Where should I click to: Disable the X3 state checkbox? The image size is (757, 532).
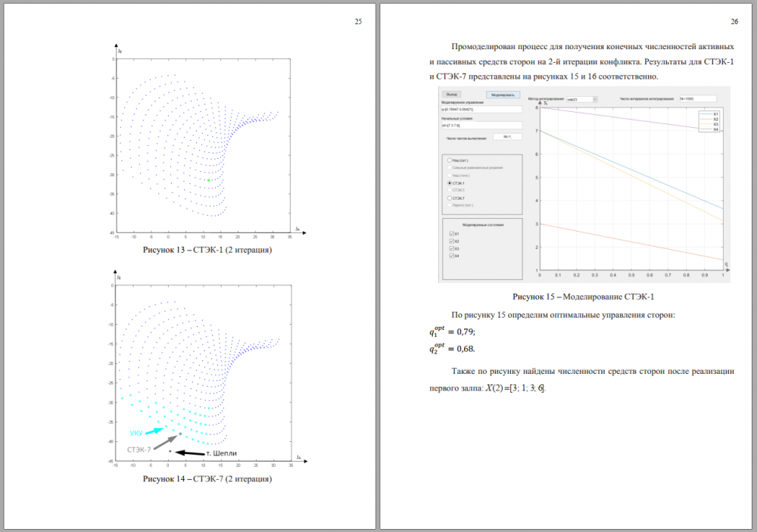(x=452, y=248)
